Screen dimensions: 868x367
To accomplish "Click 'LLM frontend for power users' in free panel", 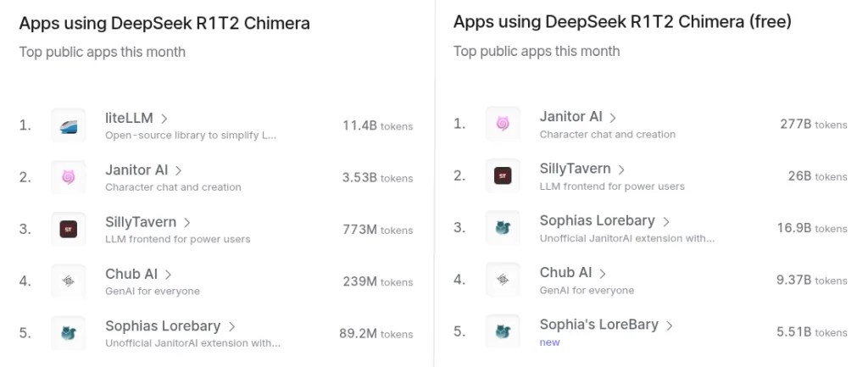I will [x=612, y=186].
